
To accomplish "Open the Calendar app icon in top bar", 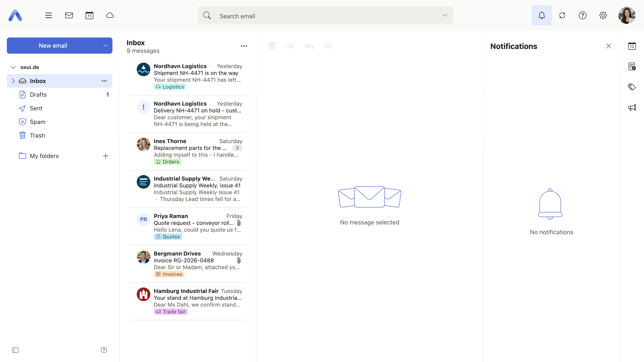I will (x=89, y=16).
